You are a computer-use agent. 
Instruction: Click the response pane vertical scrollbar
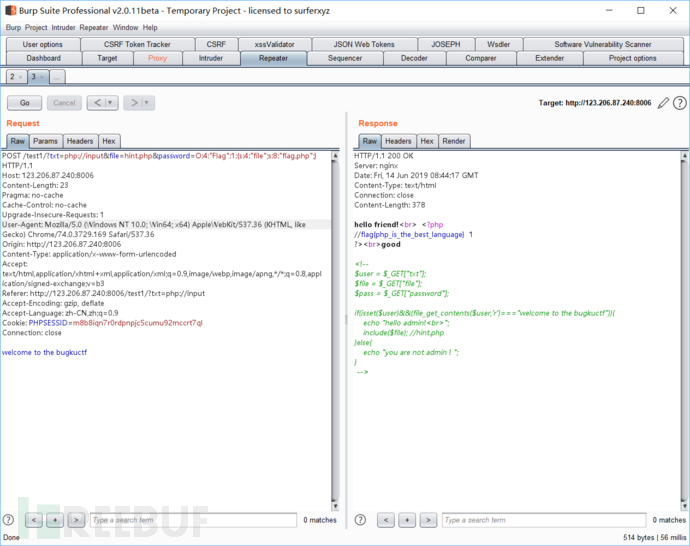[684, 330]
